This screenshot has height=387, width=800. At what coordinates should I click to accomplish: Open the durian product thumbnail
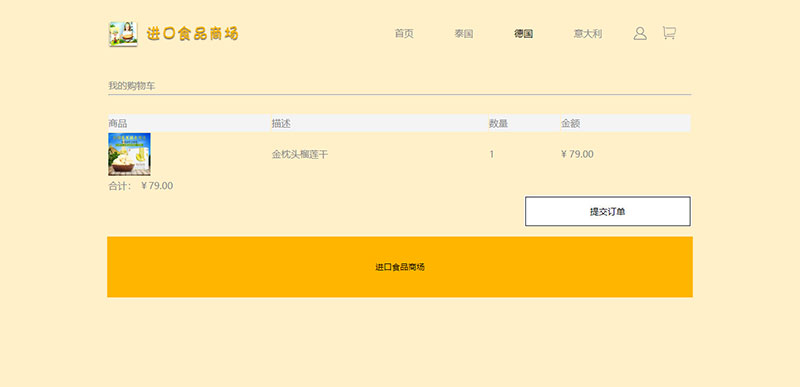coord(129,154)
